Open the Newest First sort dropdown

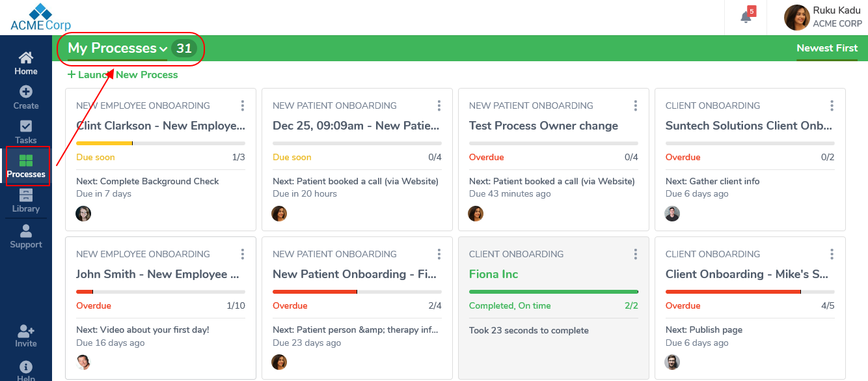click(827, 48)
